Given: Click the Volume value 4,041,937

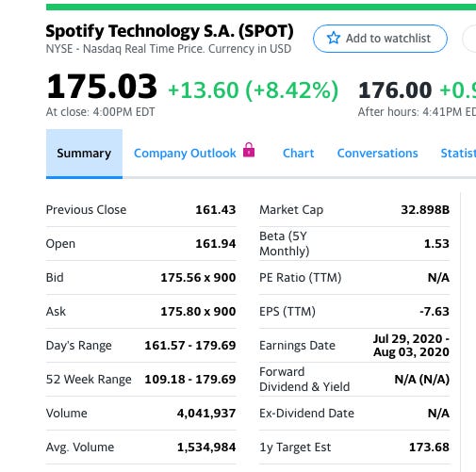Looking at the screenshot, I should tap(206, 414).
